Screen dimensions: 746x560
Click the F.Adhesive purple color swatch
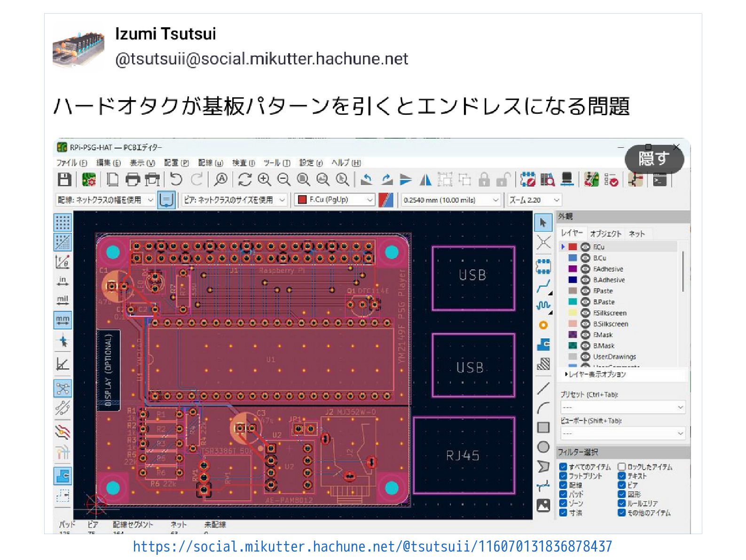click(x=572, y=269)
